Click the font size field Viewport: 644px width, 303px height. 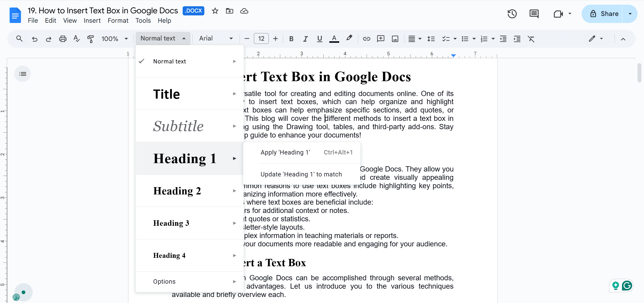[261, 39]
